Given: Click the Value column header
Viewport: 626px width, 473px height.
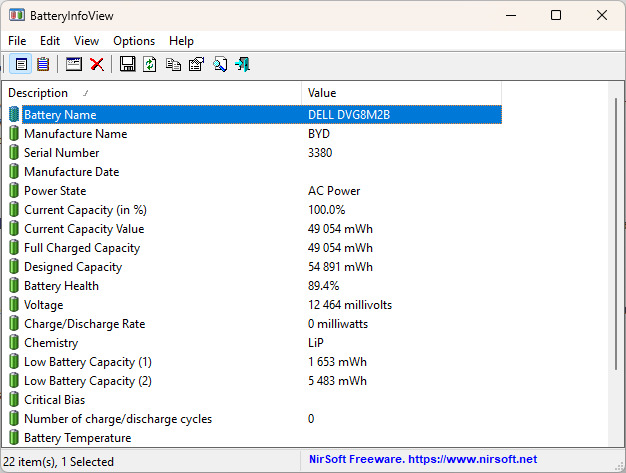Looking at the screenshot, I should 402,93.
